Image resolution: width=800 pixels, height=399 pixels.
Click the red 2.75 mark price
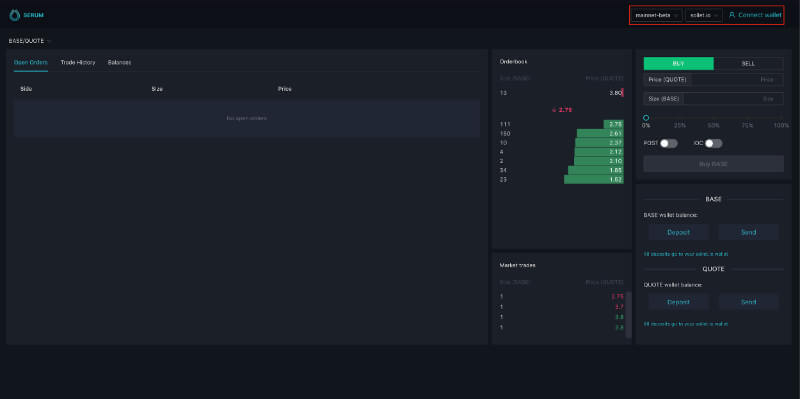[x=565, y=110]
